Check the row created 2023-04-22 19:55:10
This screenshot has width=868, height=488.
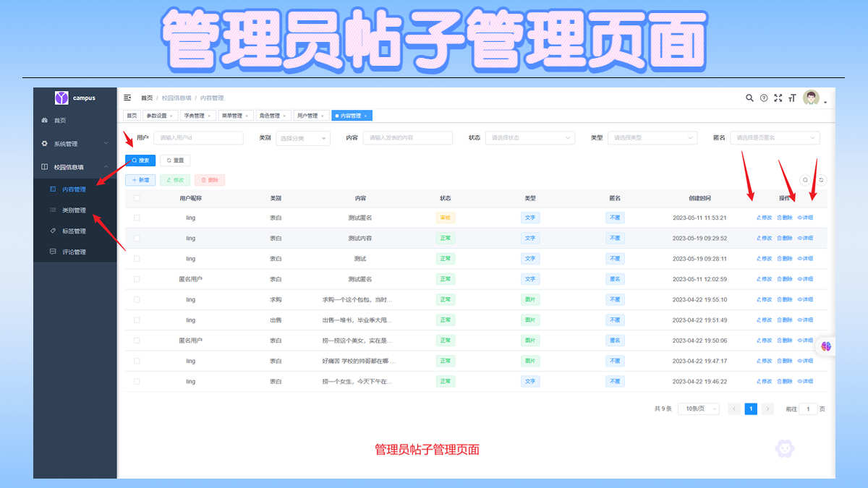pos(137,299)
